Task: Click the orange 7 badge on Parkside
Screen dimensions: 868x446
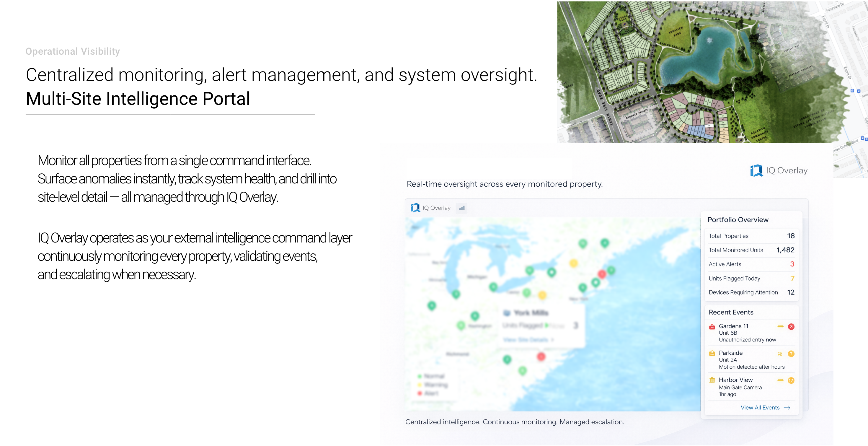Action: [x=791, y=354]
